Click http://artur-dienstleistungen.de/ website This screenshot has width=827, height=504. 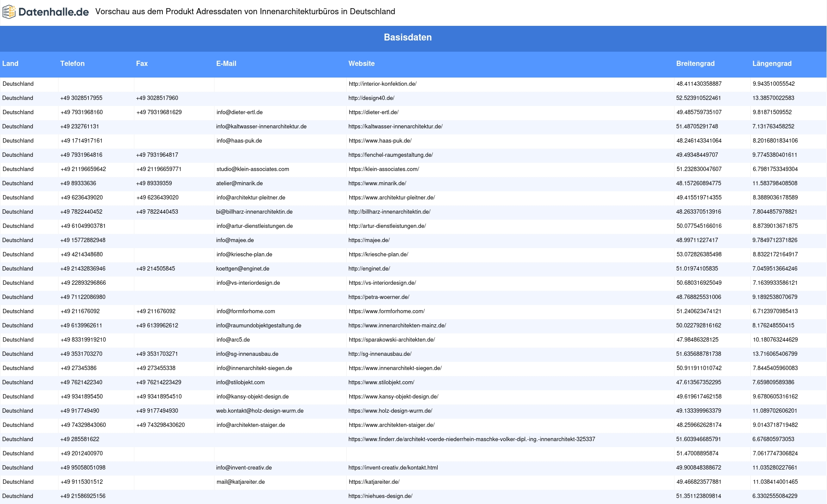[387, 226]
